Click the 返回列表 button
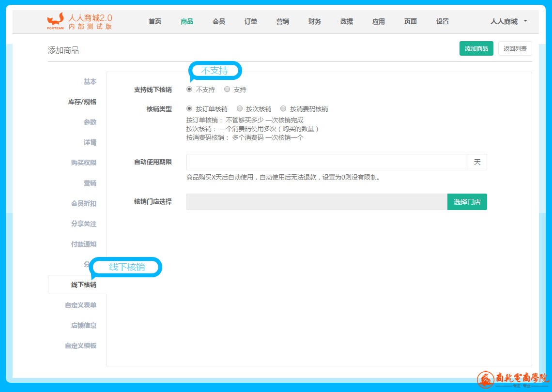 tap(515, 48)
